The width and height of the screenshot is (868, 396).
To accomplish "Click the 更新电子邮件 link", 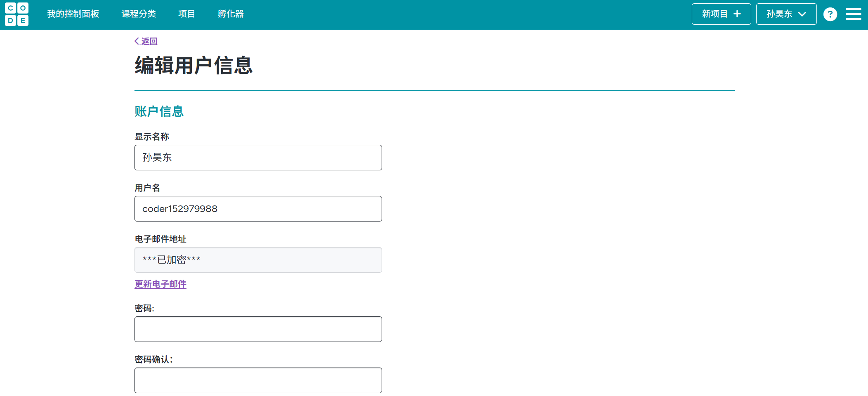I will coord(160,284).
